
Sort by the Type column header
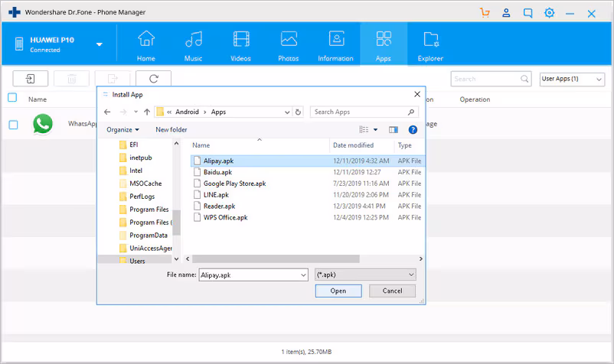[x=404, y=145]
